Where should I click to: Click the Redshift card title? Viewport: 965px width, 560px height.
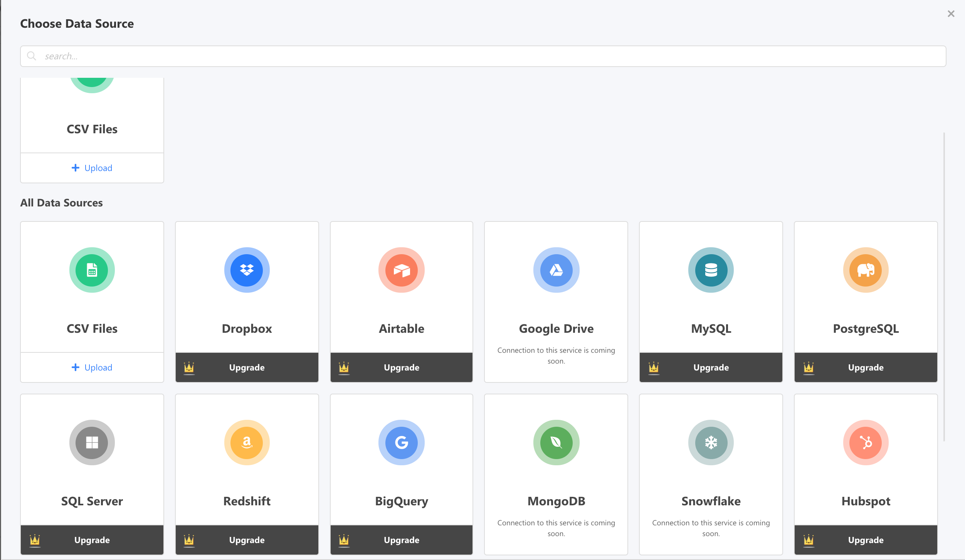(x=247, y=501)
